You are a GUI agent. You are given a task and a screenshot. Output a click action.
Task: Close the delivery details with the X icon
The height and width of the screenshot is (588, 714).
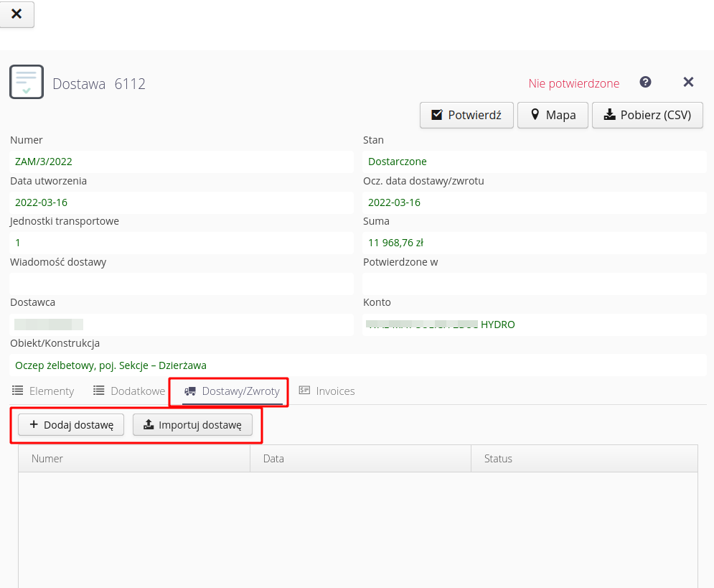tap(688, 82)
